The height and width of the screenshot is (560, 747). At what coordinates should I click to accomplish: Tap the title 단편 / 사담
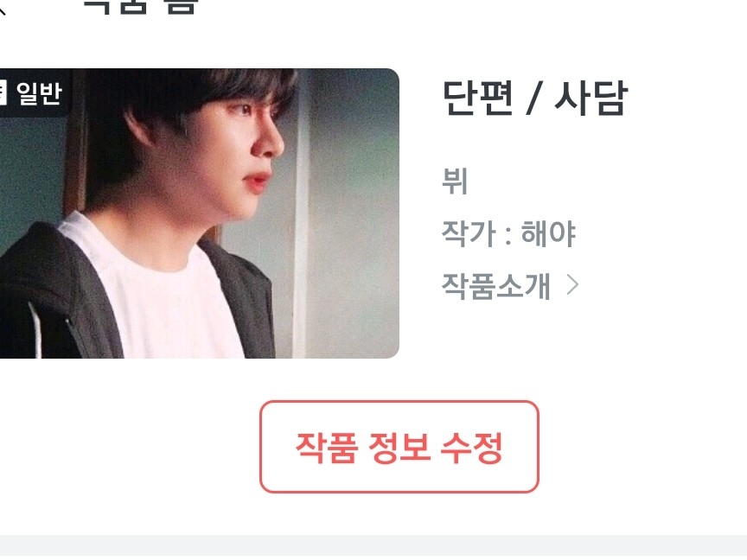[535, 98]
